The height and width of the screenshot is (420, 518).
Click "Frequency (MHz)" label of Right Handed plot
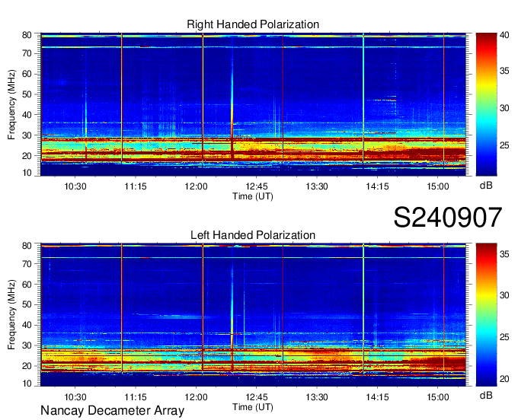tap(11, 104)
